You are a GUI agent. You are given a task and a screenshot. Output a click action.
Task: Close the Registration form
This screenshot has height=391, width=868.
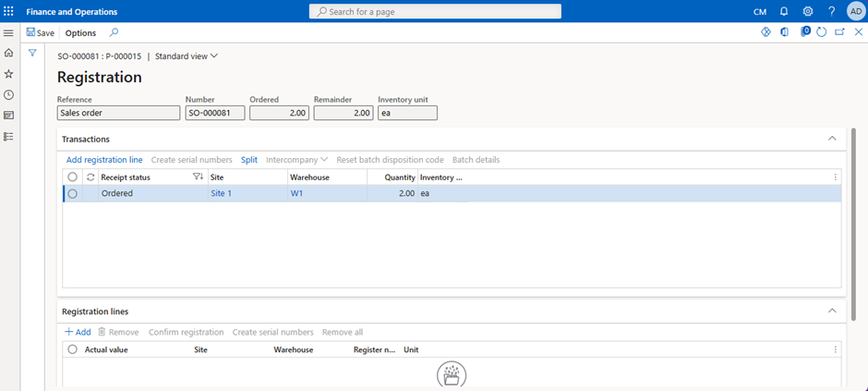858,32
